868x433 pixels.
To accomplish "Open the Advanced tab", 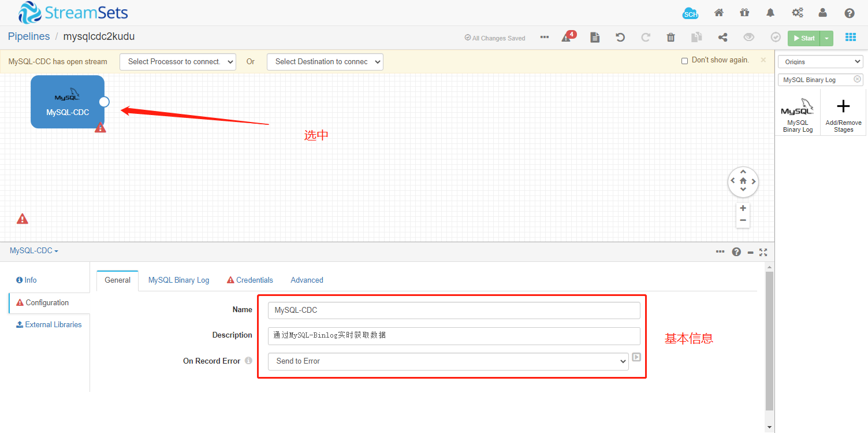I will coord(307,280).
